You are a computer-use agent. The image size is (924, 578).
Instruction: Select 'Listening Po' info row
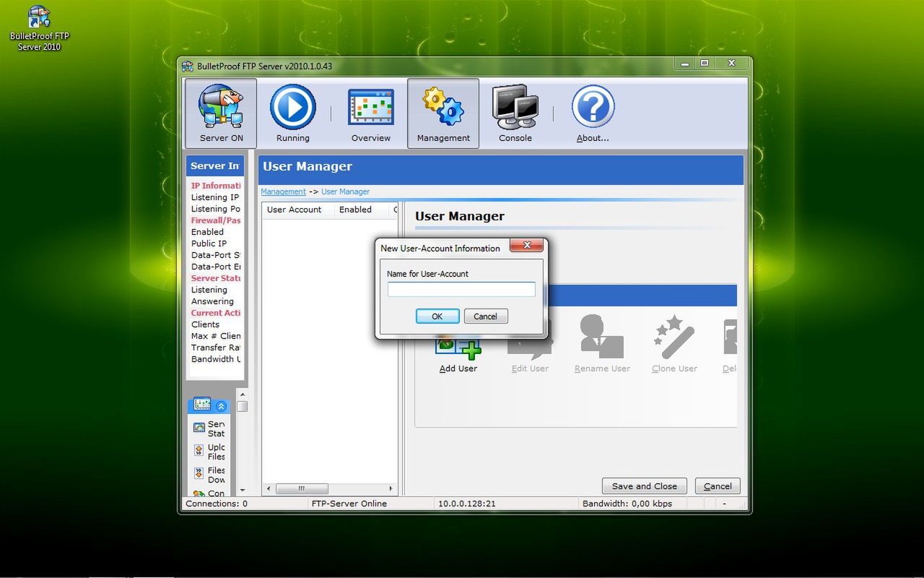pyautogui.click(x=216, y=209)
